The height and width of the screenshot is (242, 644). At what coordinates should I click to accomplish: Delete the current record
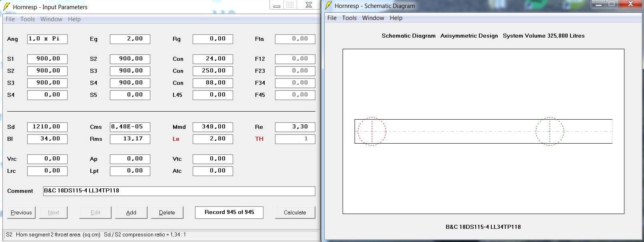pyautogui.click(x=167, y=212)
